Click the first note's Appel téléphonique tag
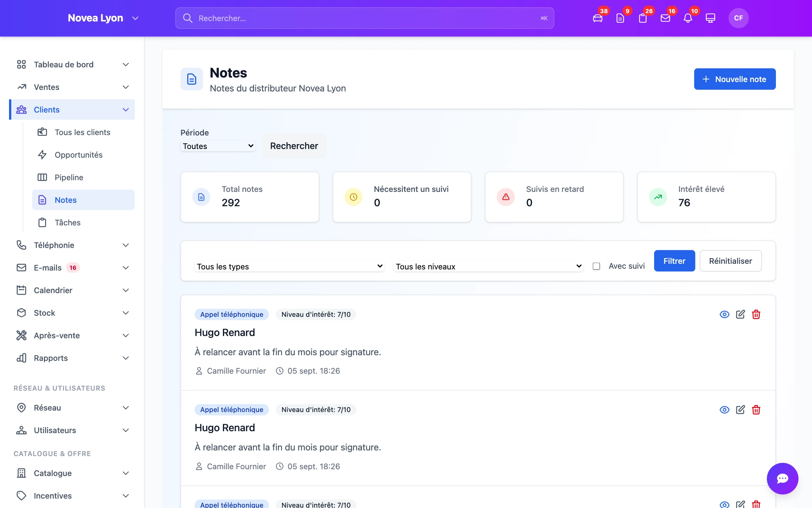 232,315
